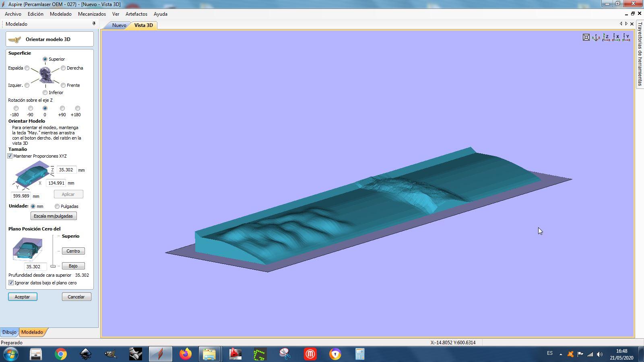Select the Inferior surface option
This screenshot has height=362, width=644.
45,93
